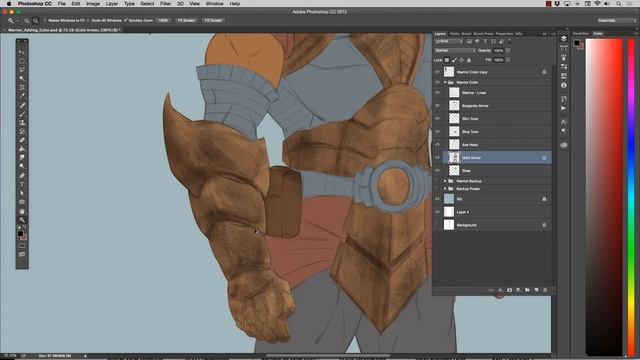Switch to the Color panel tab

[x=598, y=33]
